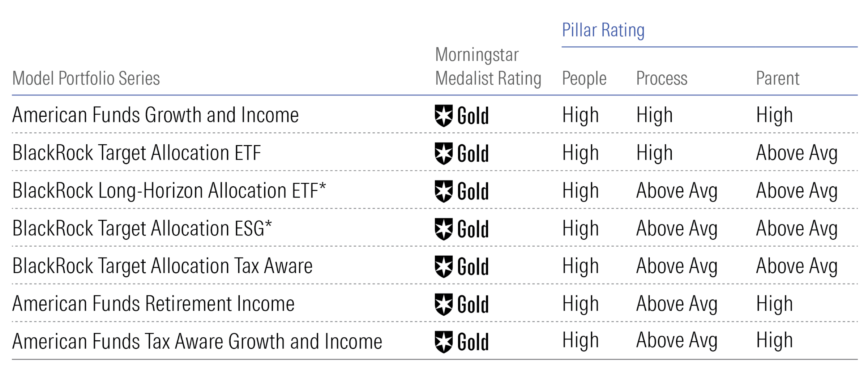Click the medalist shield icon for BlackRock Long-Horizon Allocation ETF
868x371 pixels.
(x=443, y=191)
